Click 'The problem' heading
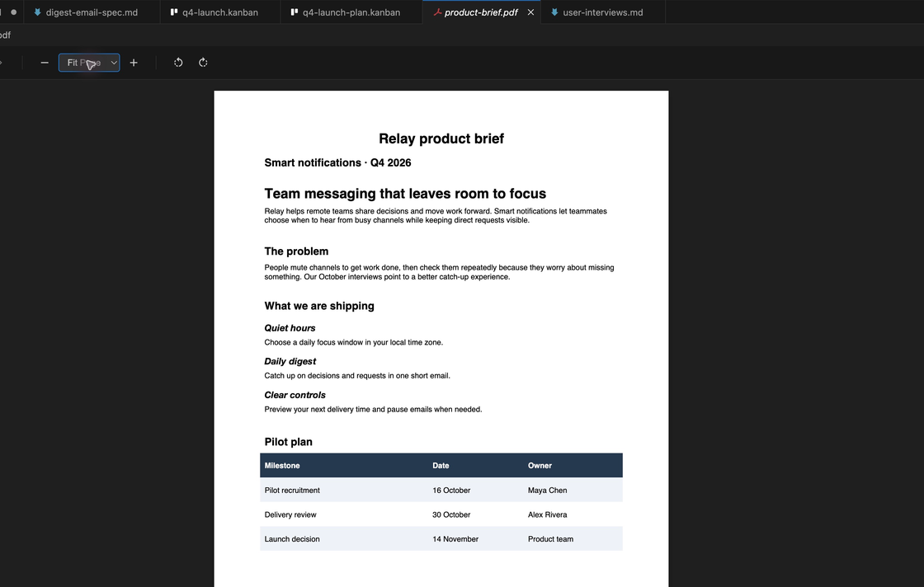Screen dimensions: 924x587 click(296, 251)
